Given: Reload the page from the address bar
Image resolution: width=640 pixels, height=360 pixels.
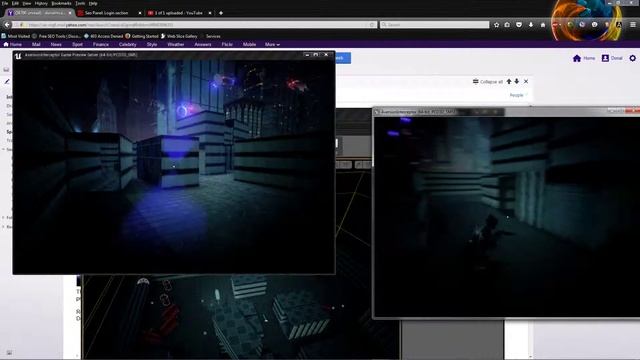Looking at the screenshot, I should (x=372, y=25).
